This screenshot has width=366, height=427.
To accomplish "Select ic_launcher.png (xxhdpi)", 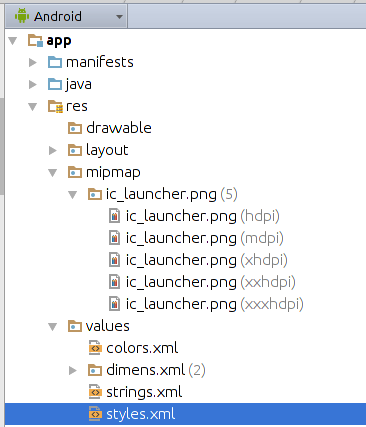I will point(211,282).
